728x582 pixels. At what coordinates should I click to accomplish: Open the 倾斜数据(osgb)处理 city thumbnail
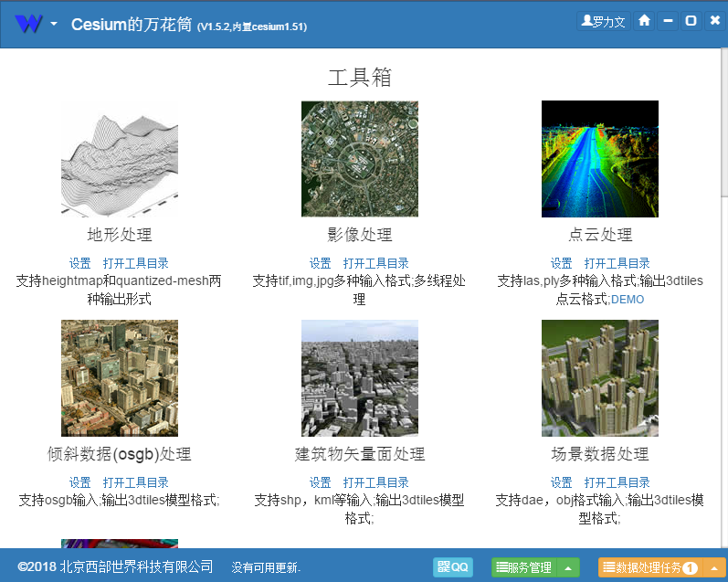[120, 378]
